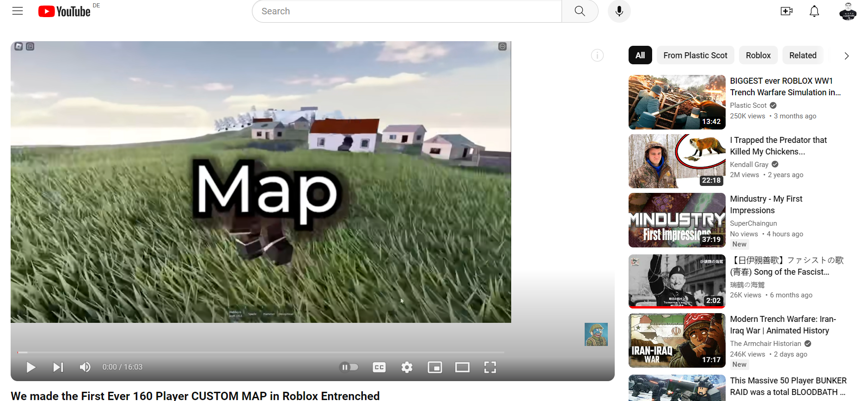The width and height of the screenshot is (868, 401).
Task: Visit Plastic Scot channel in sidebar
Action: point(748,105)
